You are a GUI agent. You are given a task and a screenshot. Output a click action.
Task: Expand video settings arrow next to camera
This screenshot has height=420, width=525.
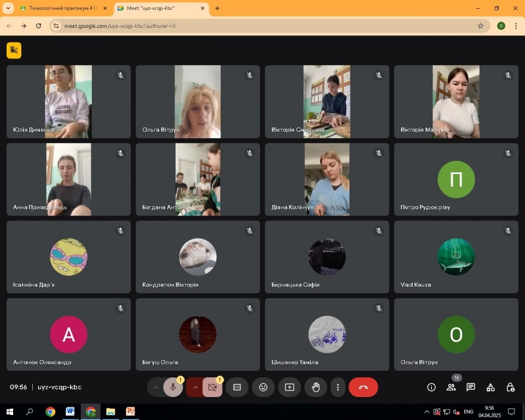coord(195,387)
